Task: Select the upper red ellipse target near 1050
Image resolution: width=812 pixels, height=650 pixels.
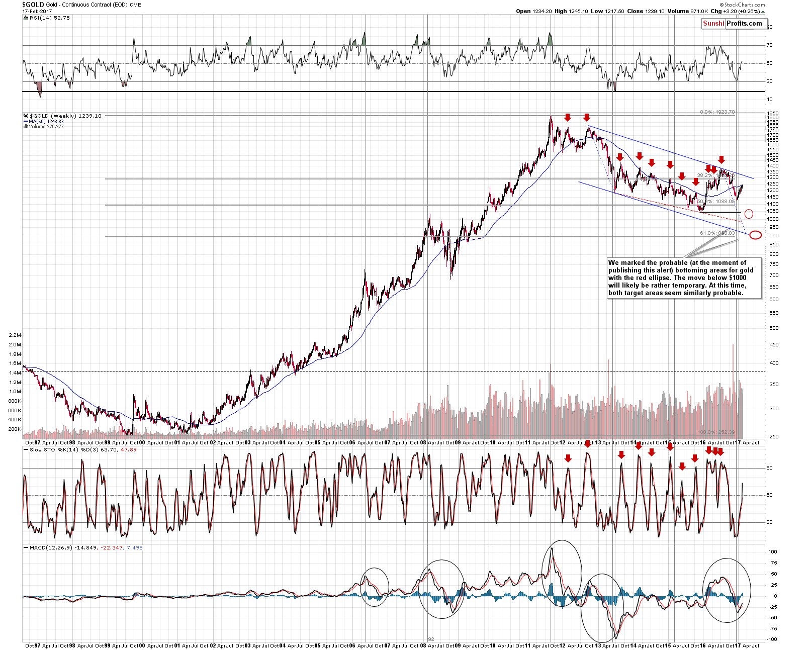Action: click(749, 214)
